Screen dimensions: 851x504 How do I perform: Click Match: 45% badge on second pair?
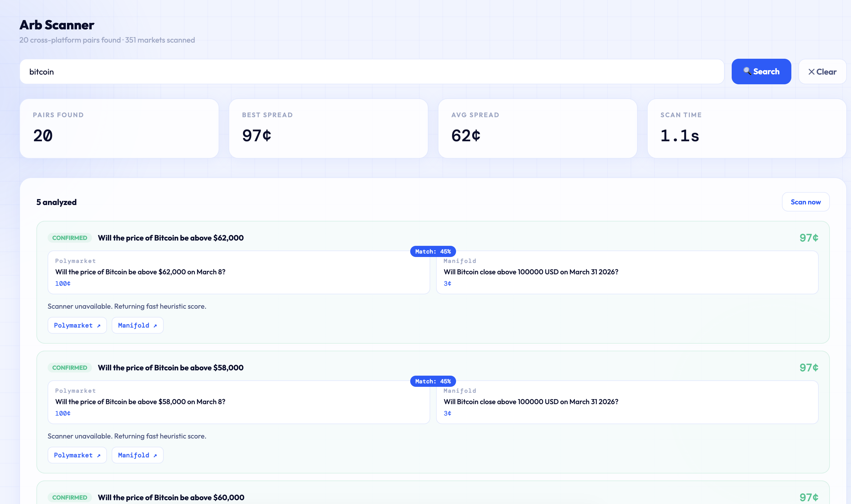click(x=433, y=382)
